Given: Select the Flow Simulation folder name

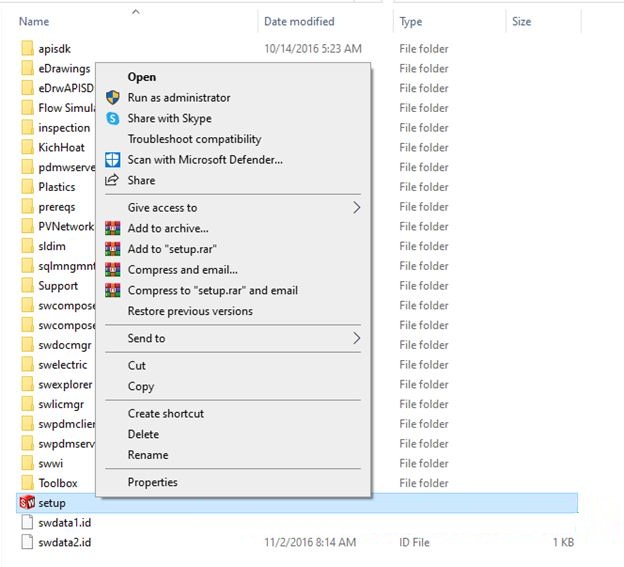Looking at the screenshot, I should click(x=66, y=108).
